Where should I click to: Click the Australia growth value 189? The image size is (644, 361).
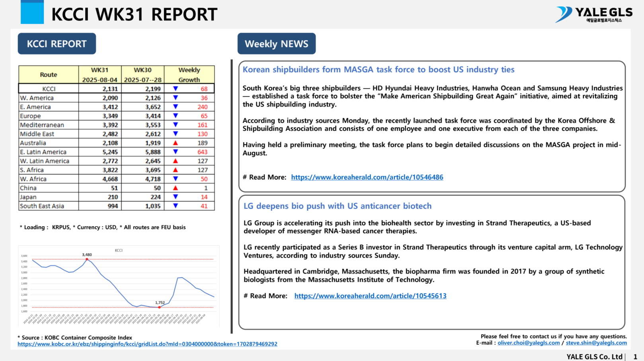pyautogui.click(x=203, y=143)
